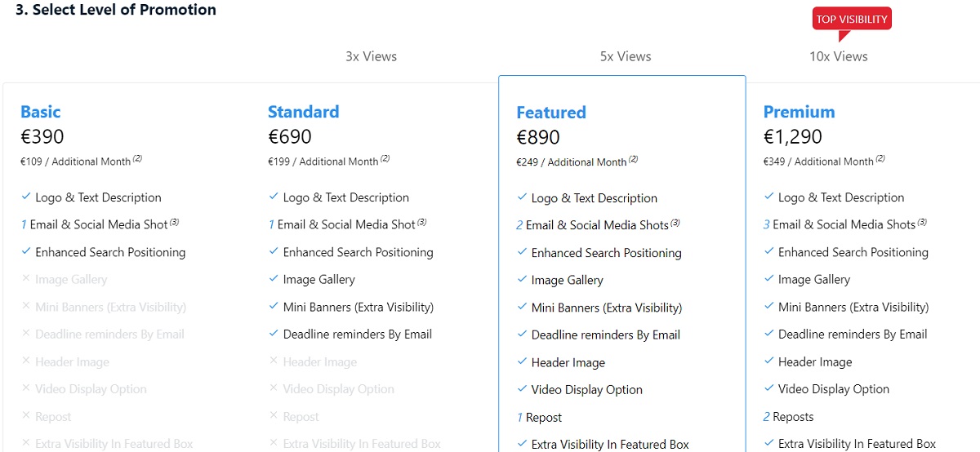The image size is (980, 452).
Task: Click footnote (3) next to Basic Email Shot
Action: (175, 221)
